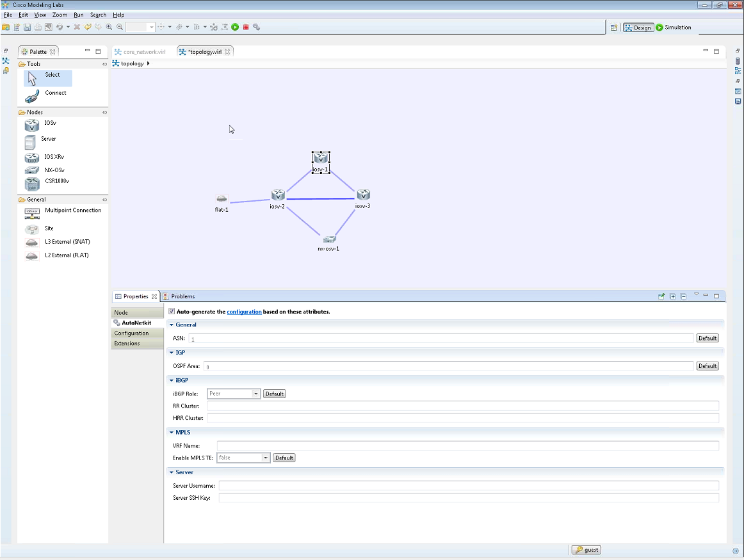Pick the Select tool in palette
The width and height of the screenshot is (744, 560).
47,78
